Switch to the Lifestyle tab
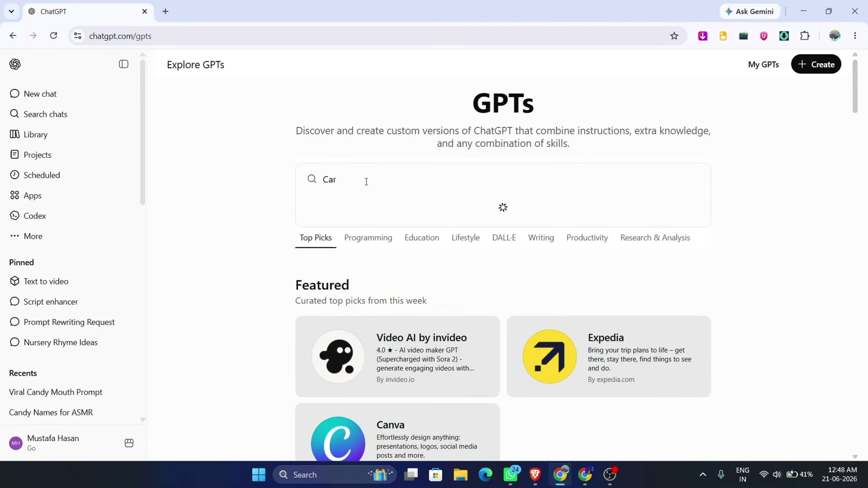 466,238
